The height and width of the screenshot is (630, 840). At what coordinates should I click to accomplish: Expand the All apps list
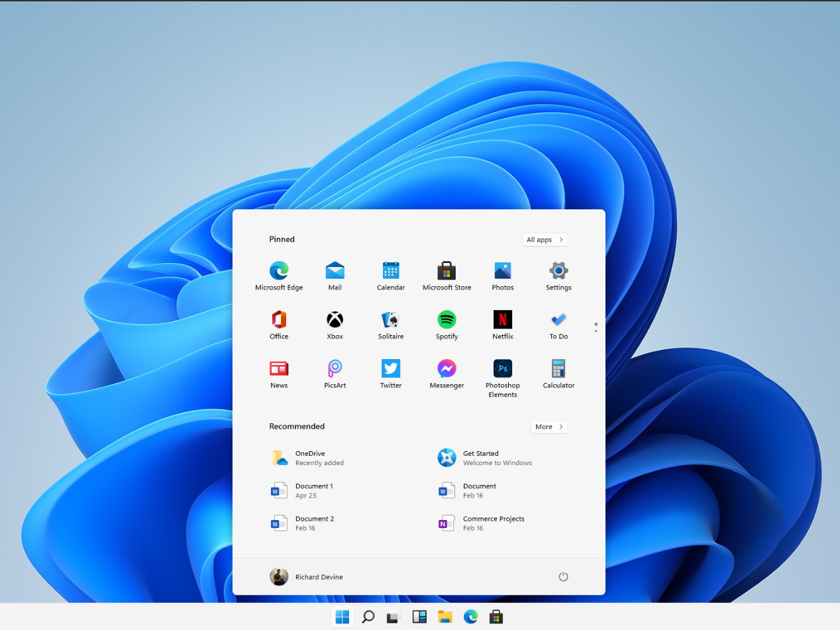(545, 240)
